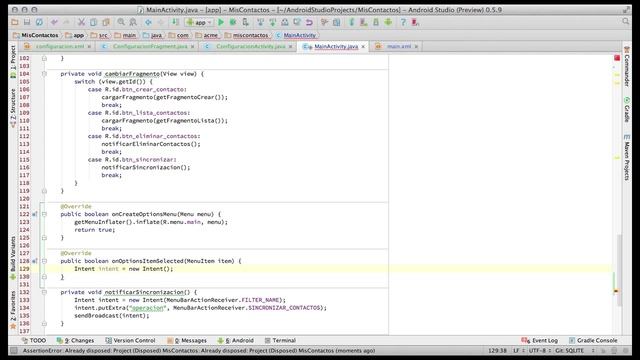Toggle the Structure side panel

tap(13, 108)
